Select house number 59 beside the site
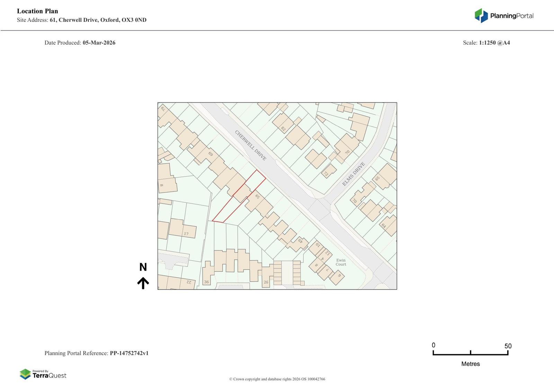Viewport: 554px width, 392px height. pos(257,197)
